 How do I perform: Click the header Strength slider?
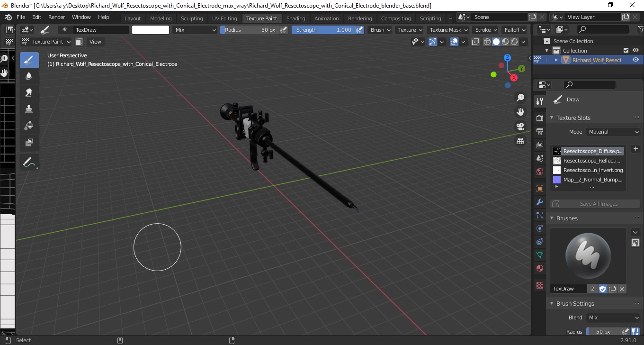click(x=323, y=30)
